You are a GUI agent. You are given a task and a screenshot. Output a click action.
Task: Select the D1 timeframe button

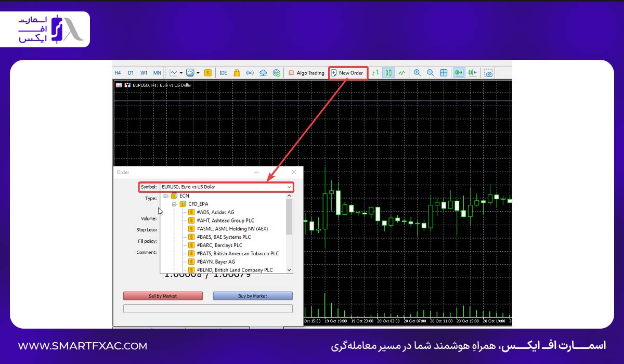[x=131, y=73]
